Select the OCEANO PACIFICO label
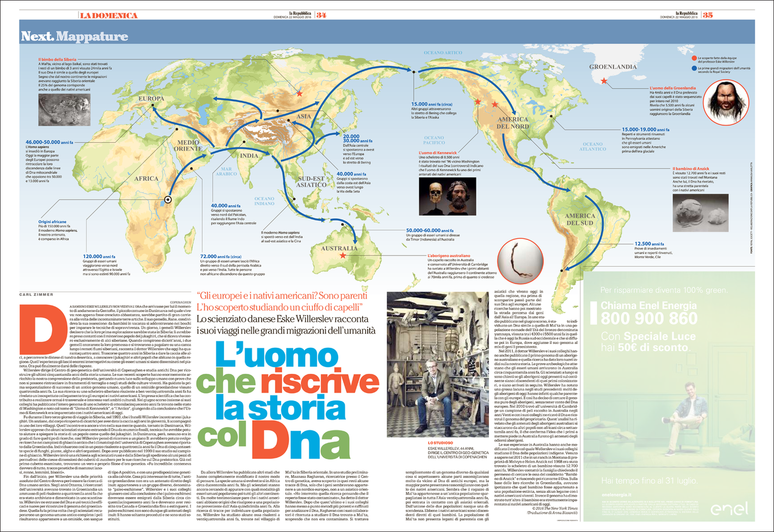This screenshot has height=532, width=774. (x=434, y=140)
